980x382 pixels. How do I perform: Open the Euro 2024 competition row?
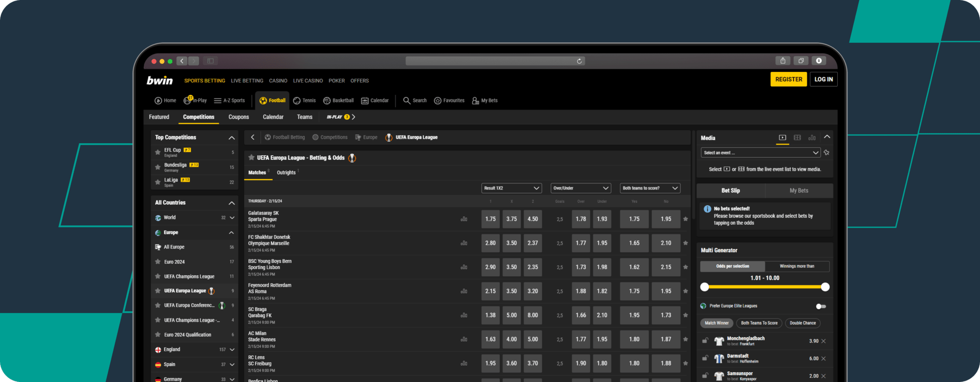195,262
